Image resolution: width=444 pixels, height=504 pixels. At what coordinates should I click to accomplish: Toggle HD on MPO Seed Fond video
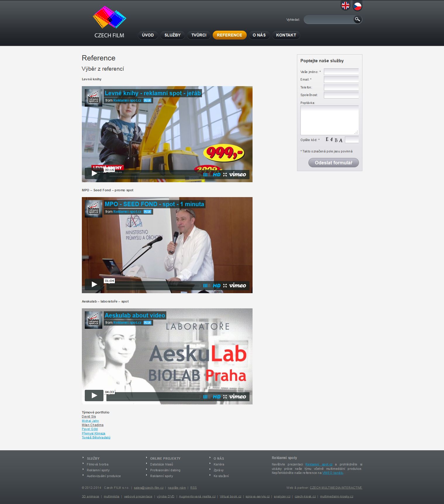click(x=217, y=286)
